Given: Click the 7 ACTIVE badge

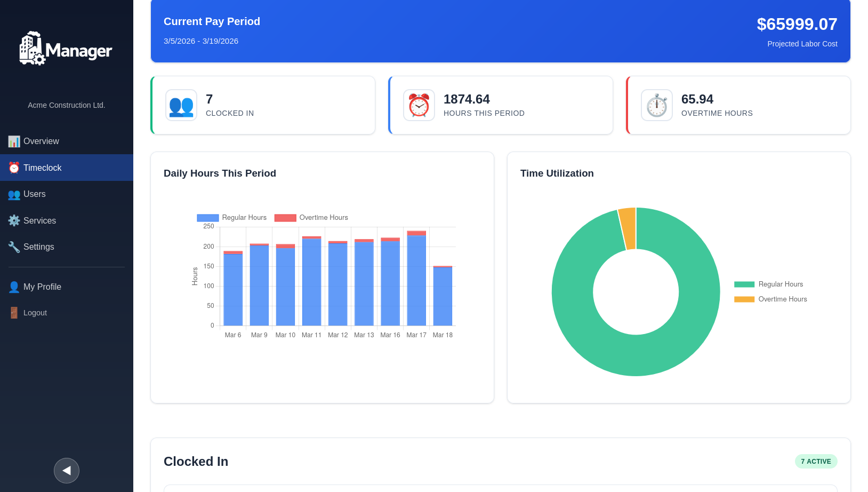Looking at the screenshot, I should 816,462.
